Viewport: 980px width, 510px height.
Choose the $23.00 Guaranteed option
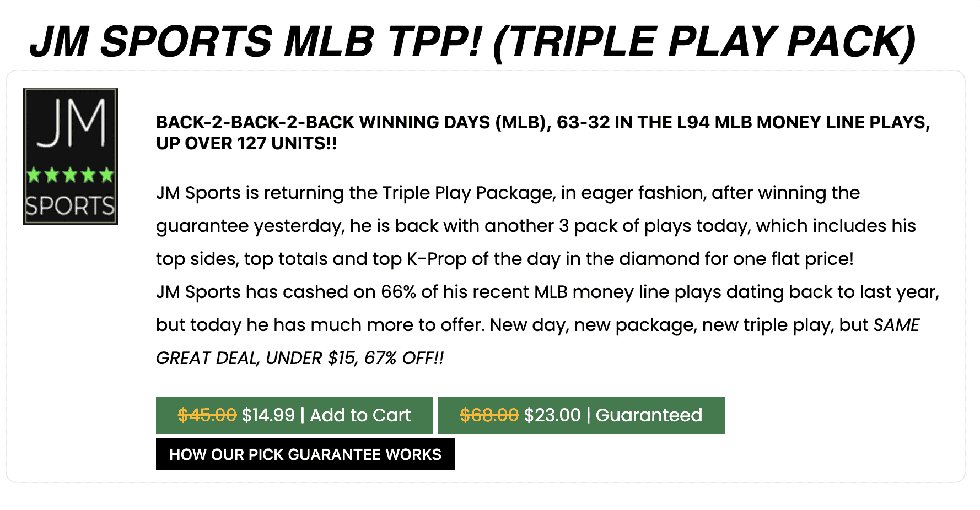(581, 415)
